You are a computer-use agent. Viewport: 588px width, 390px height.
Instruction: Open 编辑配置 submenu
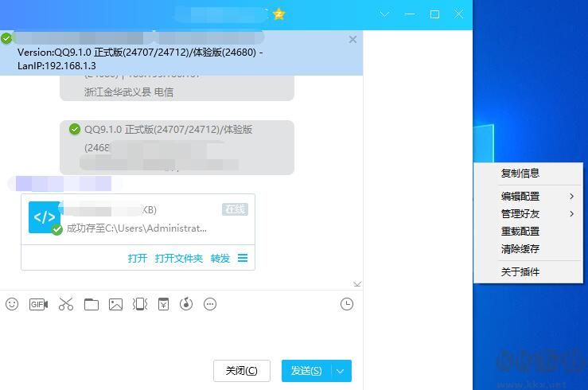pyautogui.click(x=528, y=196)
